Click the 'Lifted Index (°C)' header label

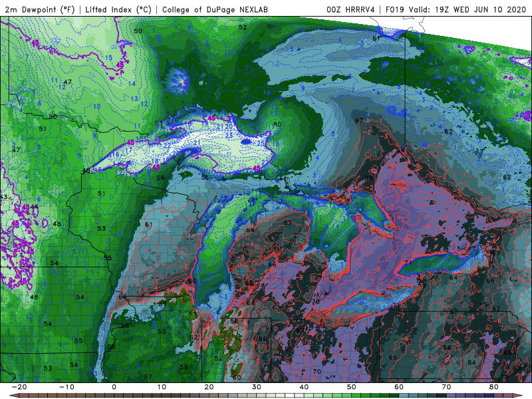pyautogui.click(x=118, y=9)
